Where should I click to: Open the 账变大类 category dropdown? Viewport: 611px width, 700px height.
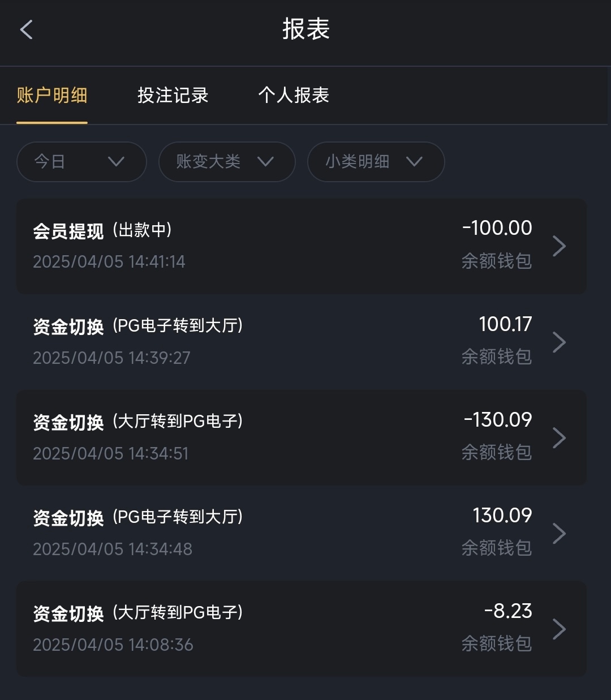(226, 162)
